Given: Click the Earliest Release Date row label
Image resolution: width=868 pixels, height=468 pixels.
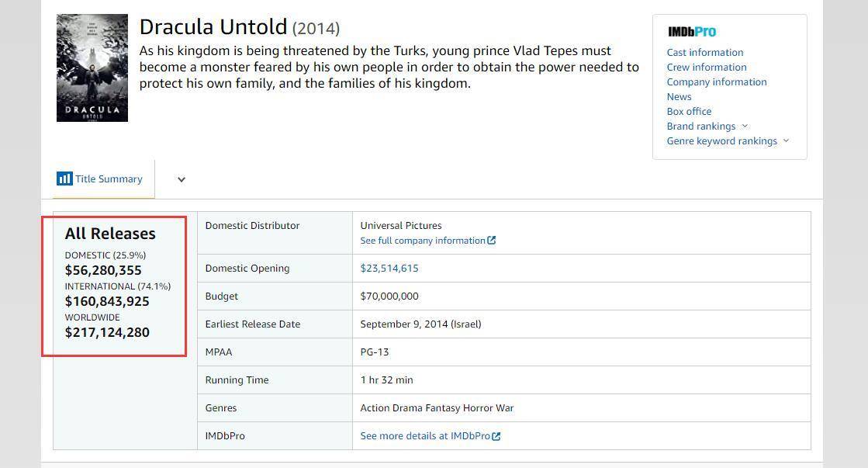Looking at the screenshot, I should (x=252, y=324).
